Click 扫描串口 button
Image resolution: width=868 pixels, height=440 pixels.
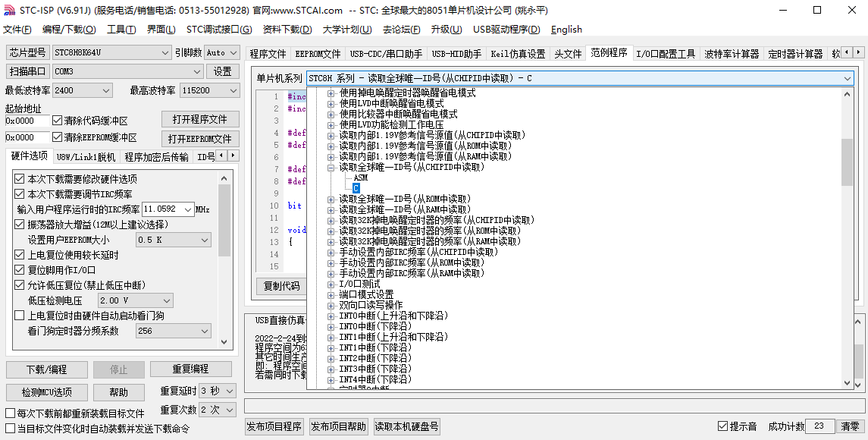[x=28, y=71]
